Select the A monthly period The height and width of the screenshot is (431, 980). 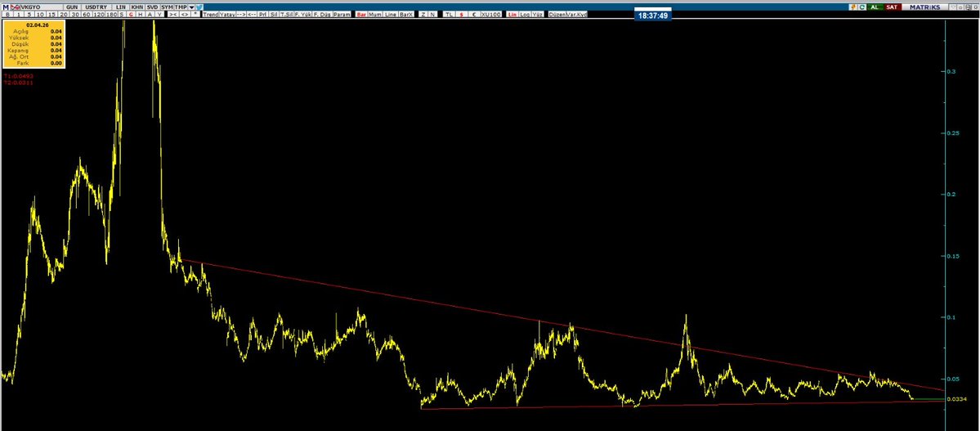pyautogui.click(x=150, y=14)
